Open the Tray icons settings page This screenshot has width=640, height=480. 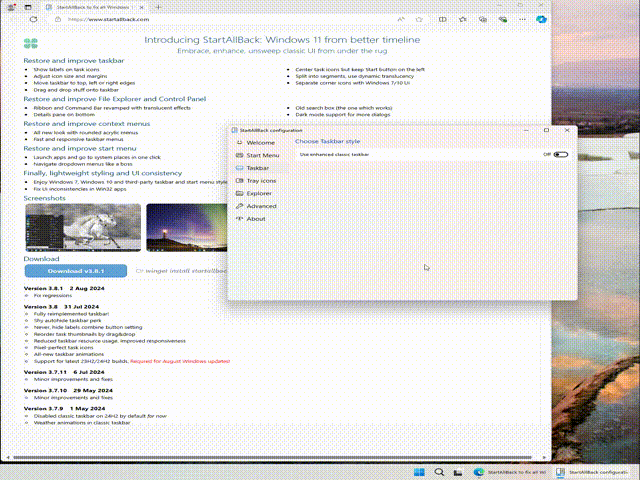(x=256, y=180)
